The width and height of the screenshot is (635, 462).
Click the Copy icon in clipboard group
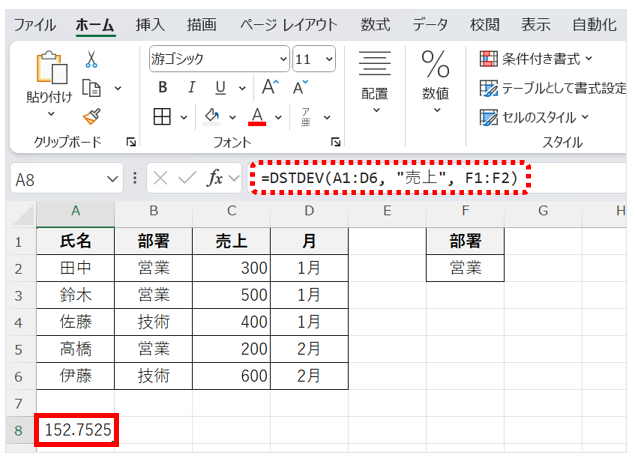tap(92, 88)
